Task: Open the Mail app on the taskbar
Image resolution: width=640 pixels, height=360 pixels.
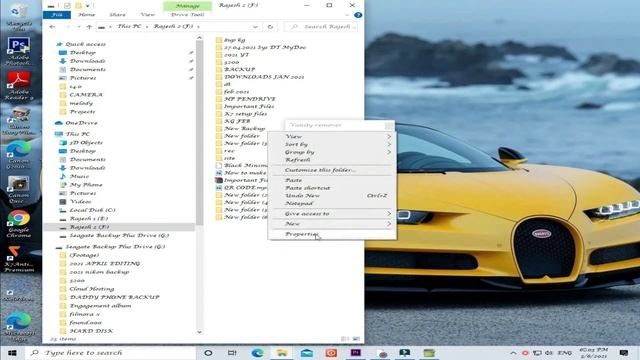Action: (x=307, y=353)
